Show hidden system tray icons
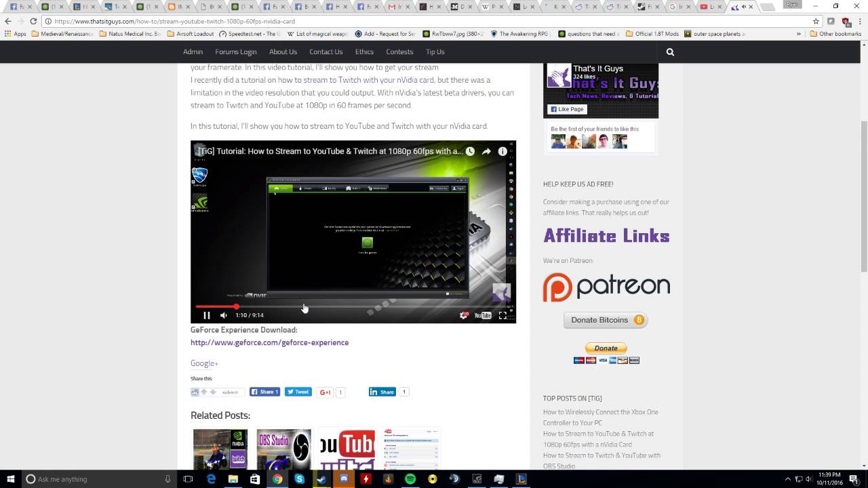 point(787,479)
